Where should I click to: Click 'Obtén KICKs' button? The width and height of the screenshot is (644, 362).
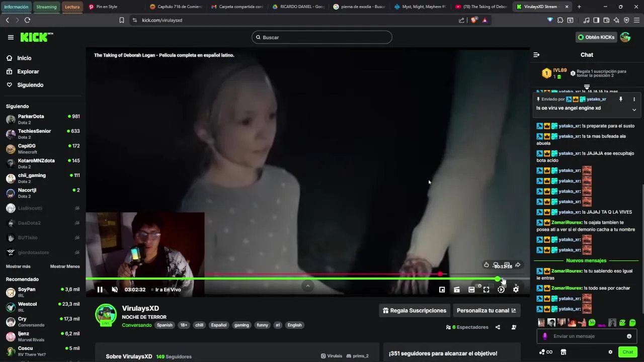pos(596,37)
